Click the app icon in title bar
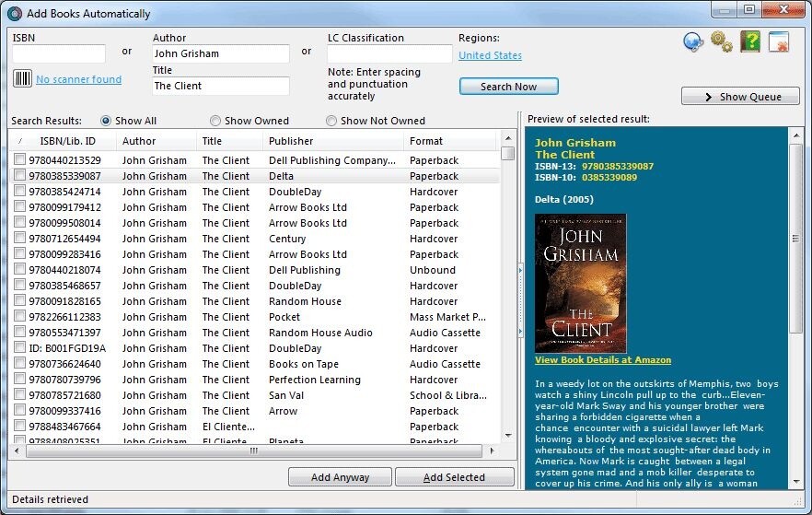The image size is (812, 515). pyautogui.click(x=14, y=14)
